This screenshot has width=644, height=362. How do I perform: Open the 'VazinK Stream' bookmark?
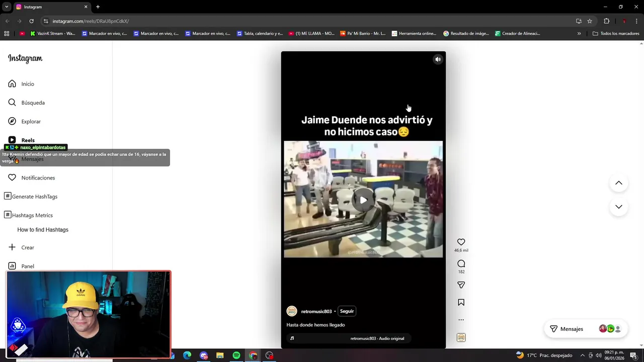53,34
